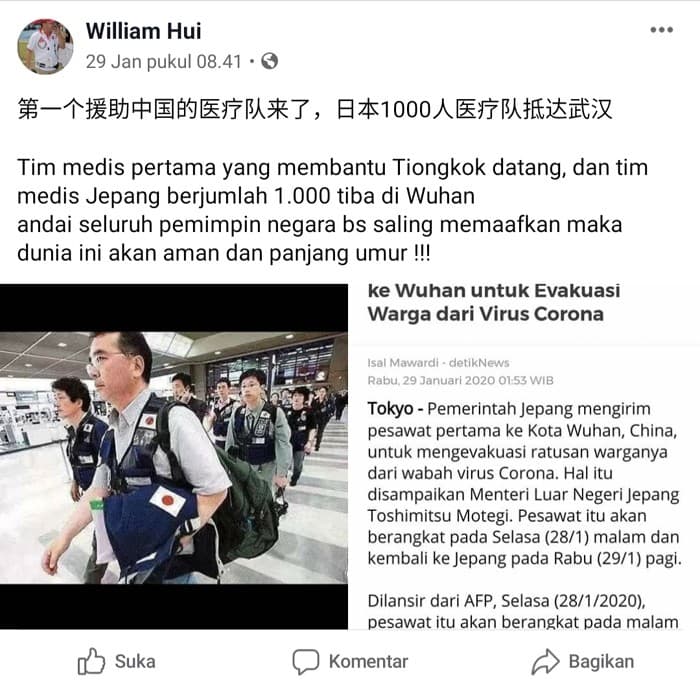
Task: Tap the Suka button label
Action: (x=135, y=661)
